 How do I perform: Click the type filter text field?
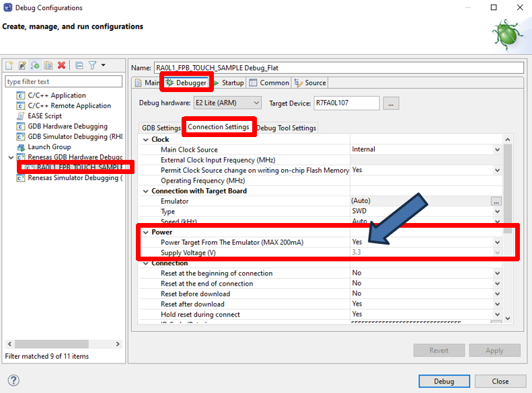click(x=63, y=81)
